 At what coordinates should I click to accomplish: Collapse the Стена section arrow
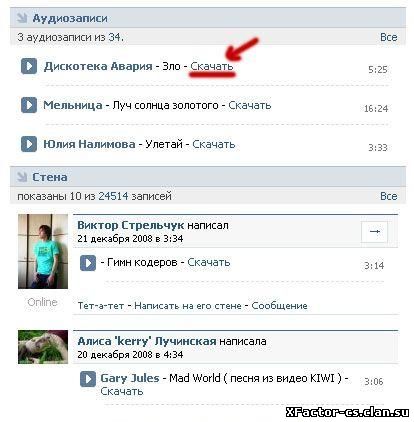[x=22, y=177]
